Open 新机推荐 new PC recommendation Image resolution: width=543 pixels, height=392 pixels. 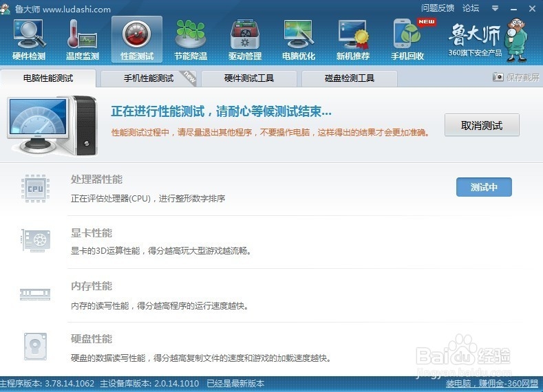click(x=353, y=40)
